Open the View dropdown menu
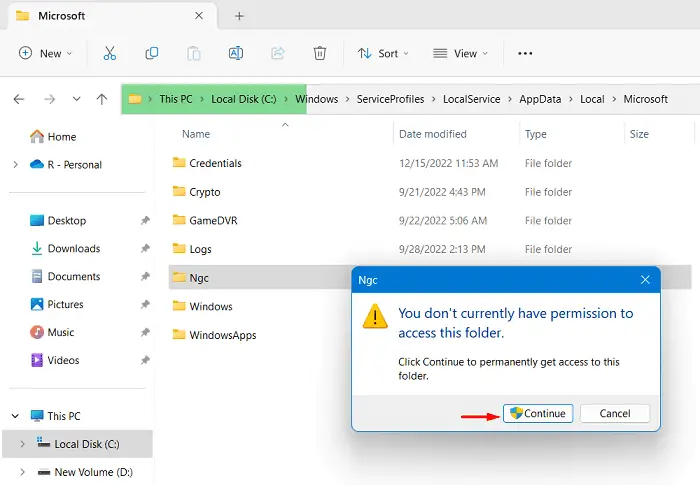Screen dimensions: 700x485 [x=460, y=53]
